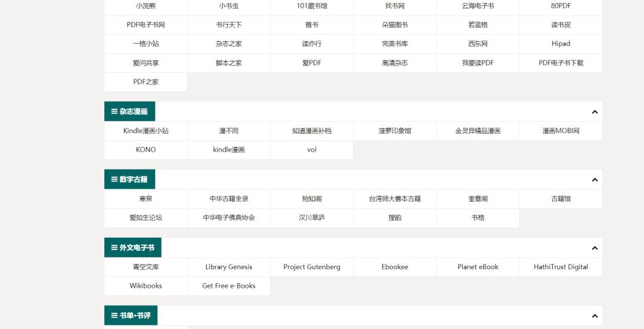
Task: Open the Ebookee link
Action: (395, 267)
